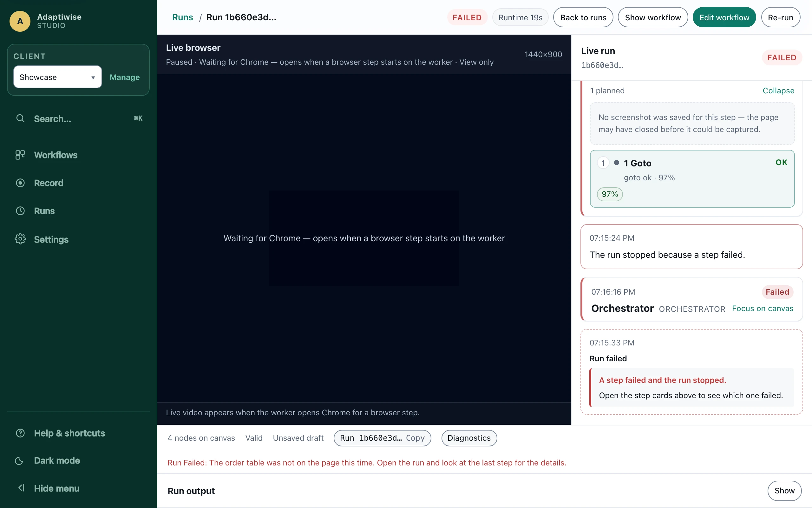
Task: Click the Runs breadcrumb link
Action: [x=182, y=17]
